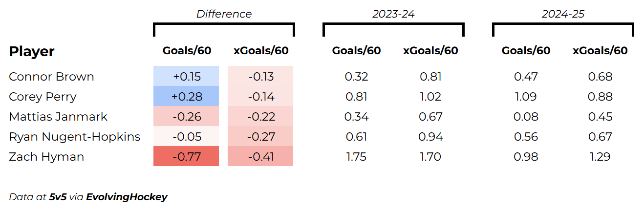Click the Player column header
The image size is (644, 210).
(x=32, y=52)
